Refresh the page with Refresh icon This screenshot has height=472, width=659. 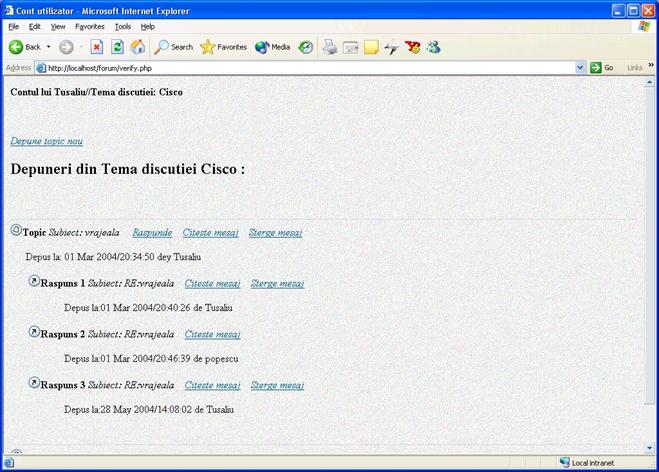[117, 47]
